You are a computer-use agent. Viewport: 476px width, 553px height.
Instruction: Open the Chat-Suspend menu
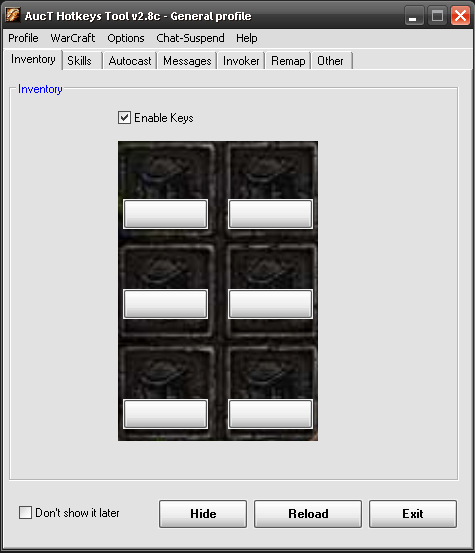click(x=190, y=38)
